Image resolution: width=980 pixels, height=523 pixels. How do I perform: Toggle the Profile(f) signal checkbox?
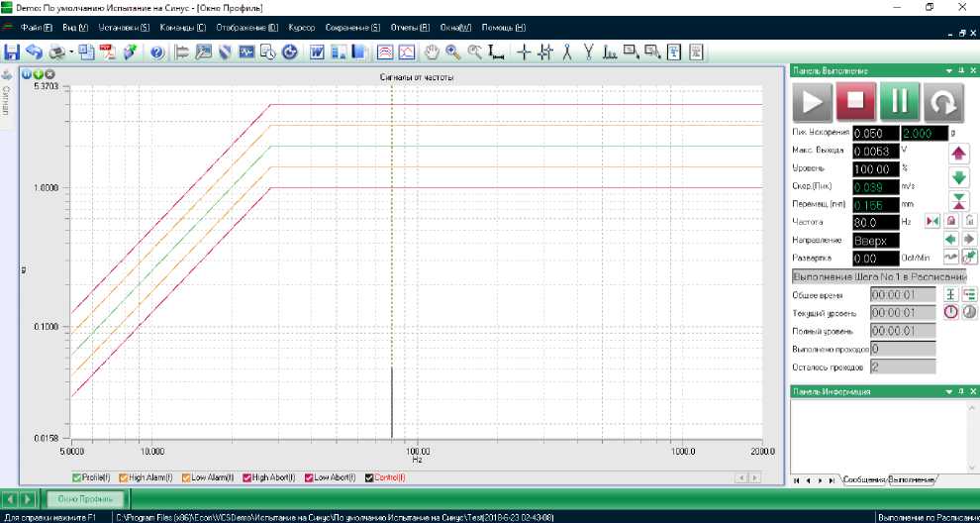(x=79, y=477)
